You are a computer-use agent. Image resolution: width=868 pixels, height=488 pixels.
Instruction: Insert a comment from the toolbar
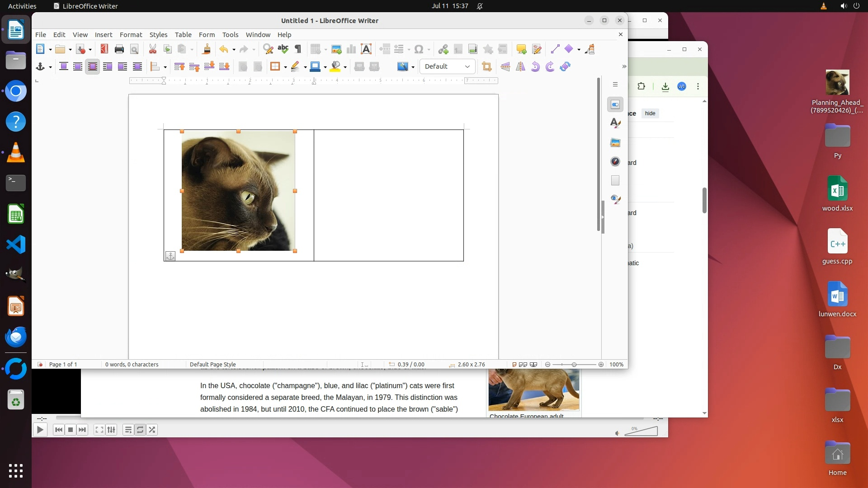tap(521, 49)
